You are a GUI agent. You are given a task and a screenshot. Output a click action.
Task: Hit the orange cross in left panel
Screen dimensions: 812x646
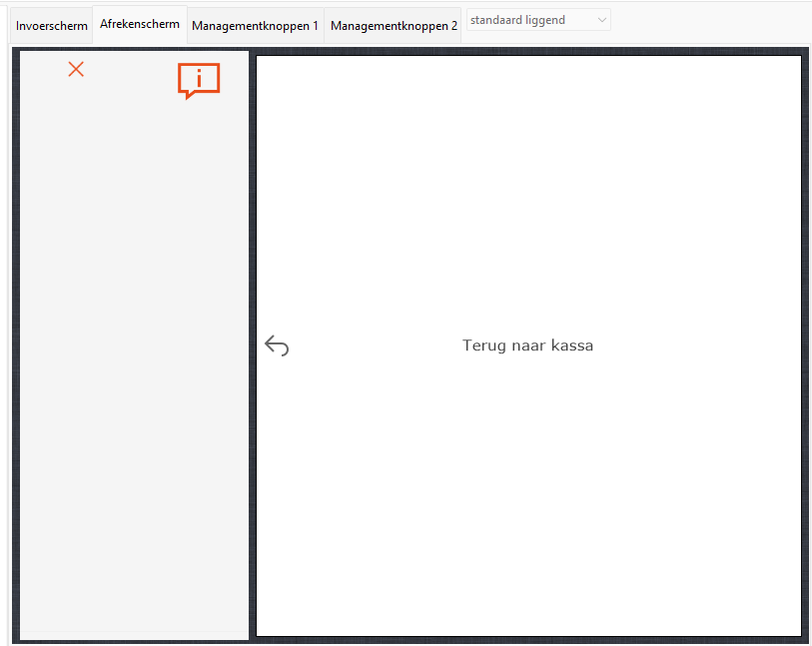tap(76, 69)
